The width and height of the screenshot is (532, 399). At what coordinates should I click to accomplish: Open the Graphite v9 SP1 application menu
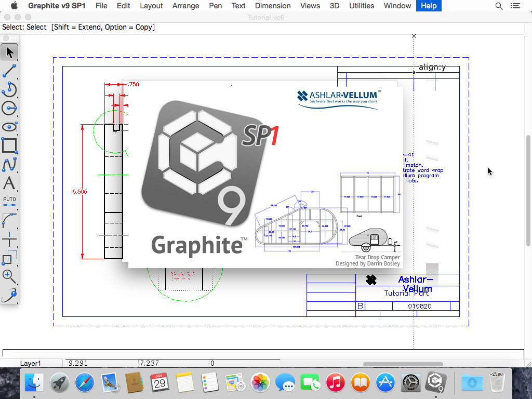point(56,6)
